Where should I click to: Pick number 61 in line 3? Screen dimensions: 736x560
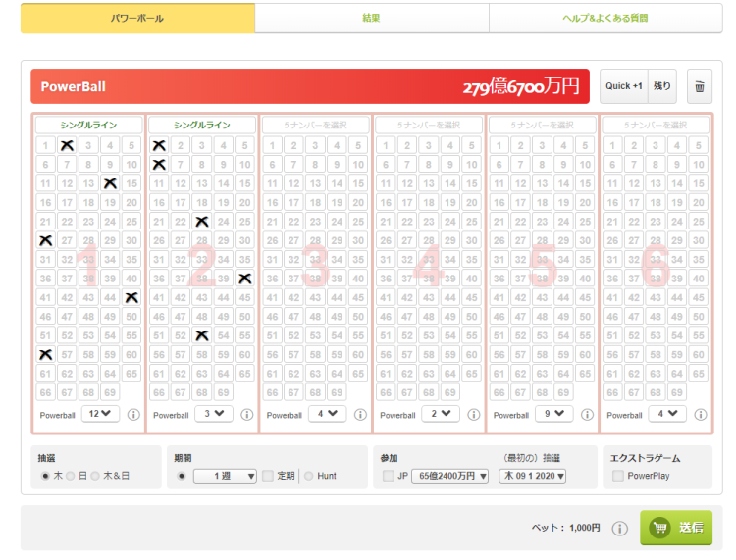(x=272, y=374)
